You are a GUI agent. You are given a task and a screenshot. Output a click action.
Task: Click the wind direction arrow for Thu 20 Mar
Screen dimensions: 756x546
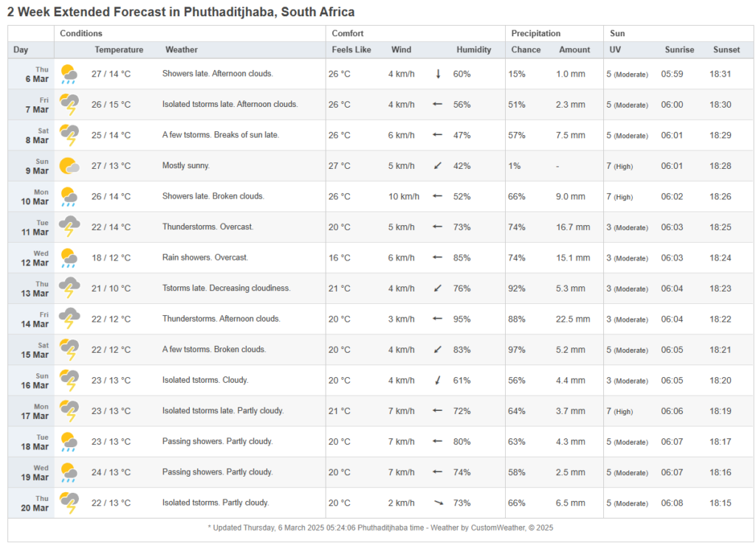[x=438, y=502]
